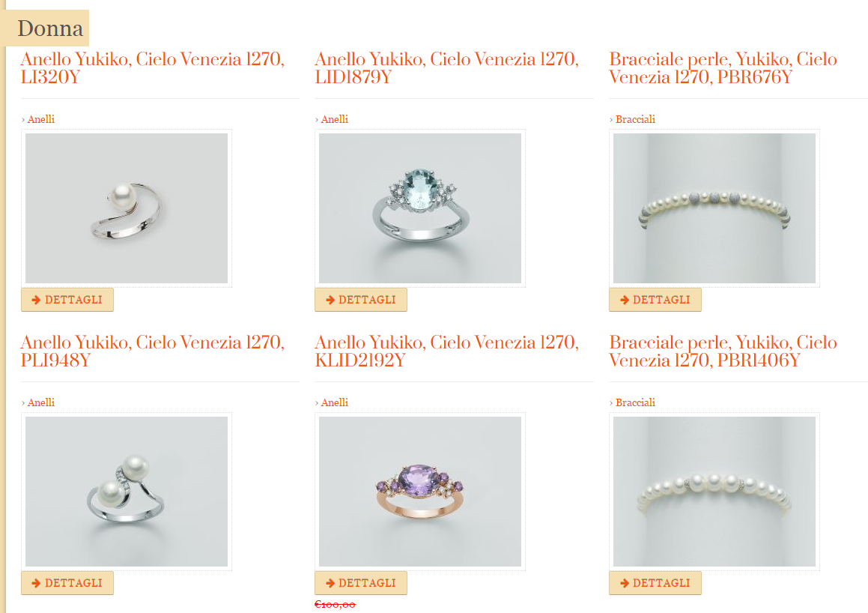Viewport: 868px width, 613px height.
Task: Click DETTAGLI under bracelet PBR676Y
Action: pyautogui.click(x=655, y=300)
